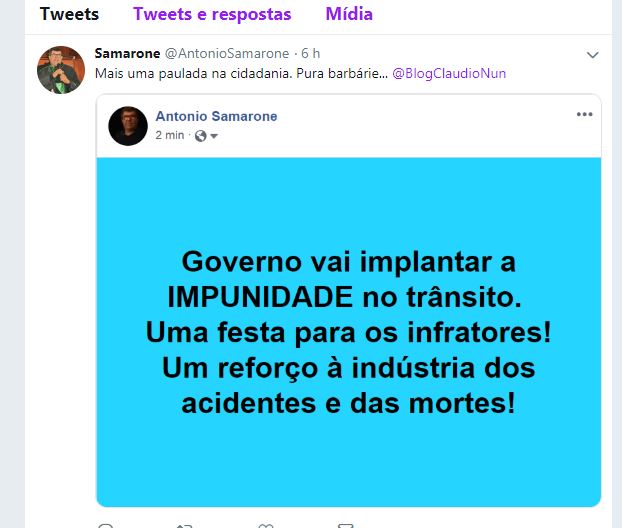Expand the tweet options chevron
The width and height of the screenshot is (622, 528).
click(x=592, y=55)
